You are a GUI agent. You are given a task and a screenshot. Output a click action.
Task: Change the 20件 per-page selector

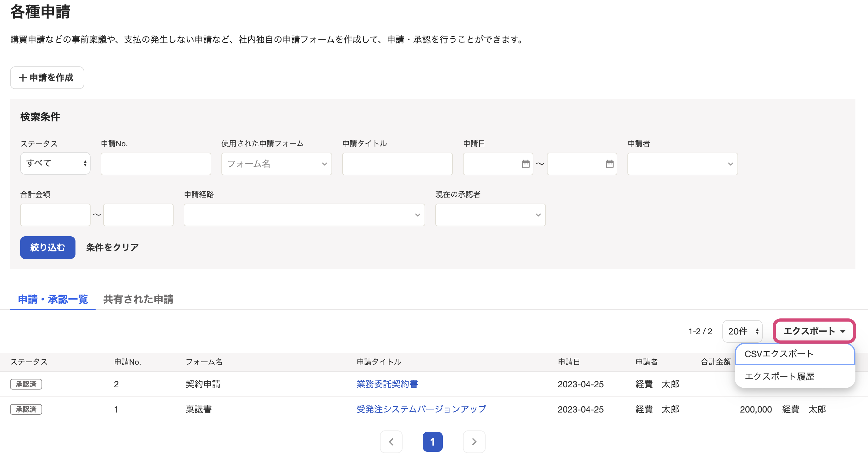(x=742, y=331)
